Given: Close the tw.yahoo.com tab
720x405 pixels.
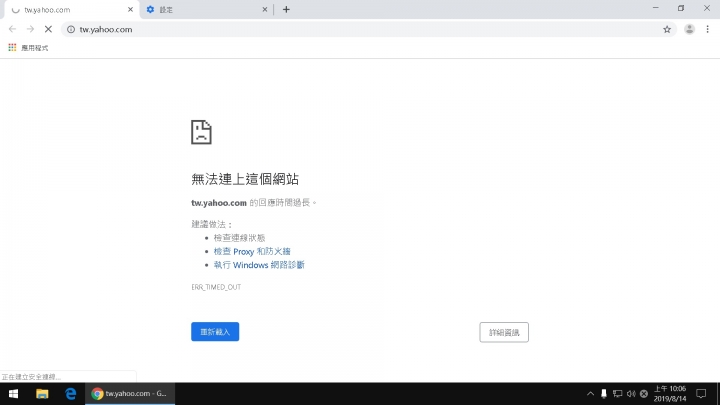Looking at the screenshot, I should pyautogui.click(x=130, y=9).
